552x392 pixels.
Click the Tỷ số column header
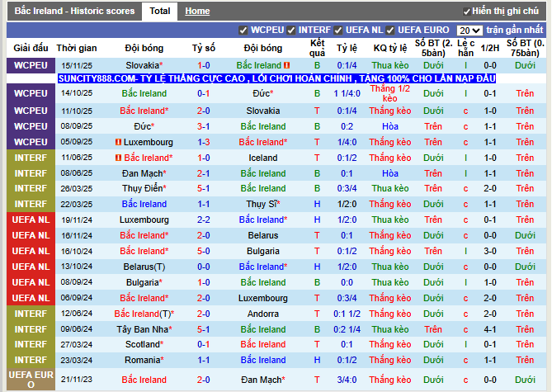point(203,48)
